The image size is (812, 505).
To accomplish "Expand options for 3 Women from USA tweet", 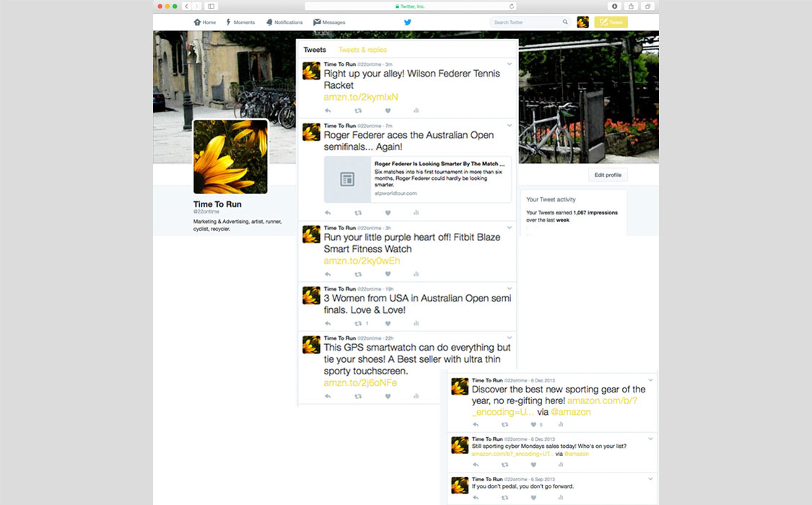I will pos(510,289).
